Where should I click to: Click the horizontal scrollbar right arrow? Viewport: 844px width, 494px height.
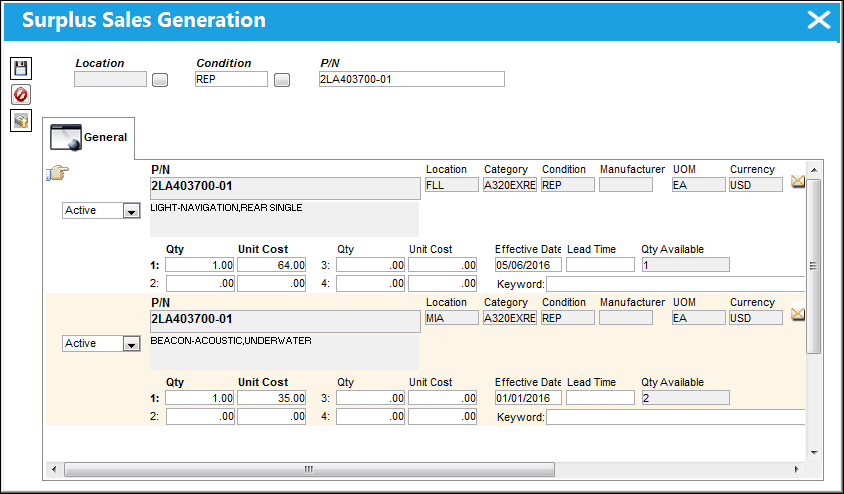point(797,469)
